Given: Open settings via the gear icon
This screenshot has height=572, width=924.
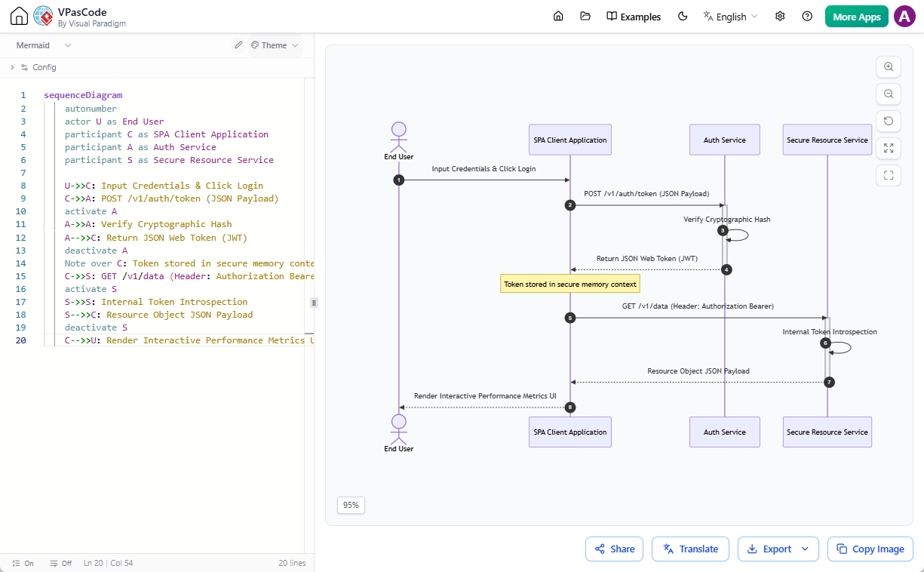Looking at the screenshot, I should [780, 17].
